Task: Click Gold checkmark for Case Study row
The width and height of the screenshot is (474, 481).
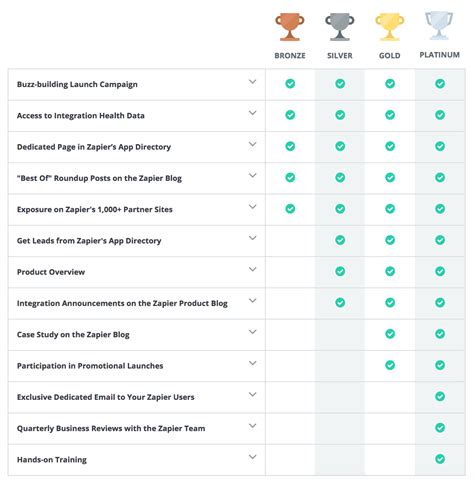Action: pyautogui.click(x=390, y=334)
